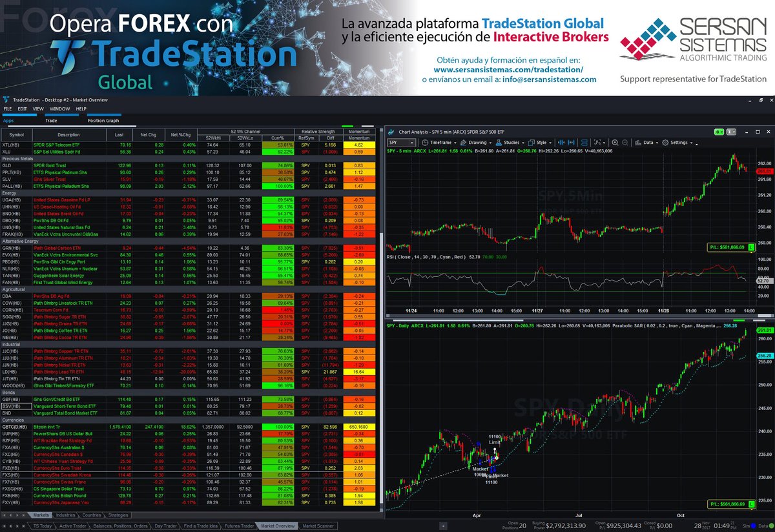Select the Strategies page tab
Image resolution: width=775 pixels, height=532 pixels.
coord(118,515)
